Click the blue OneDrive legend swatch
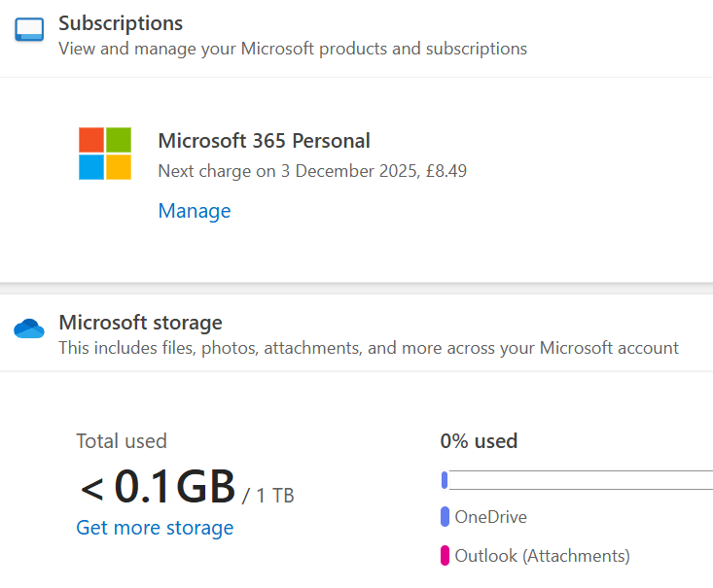 (445, 517)
